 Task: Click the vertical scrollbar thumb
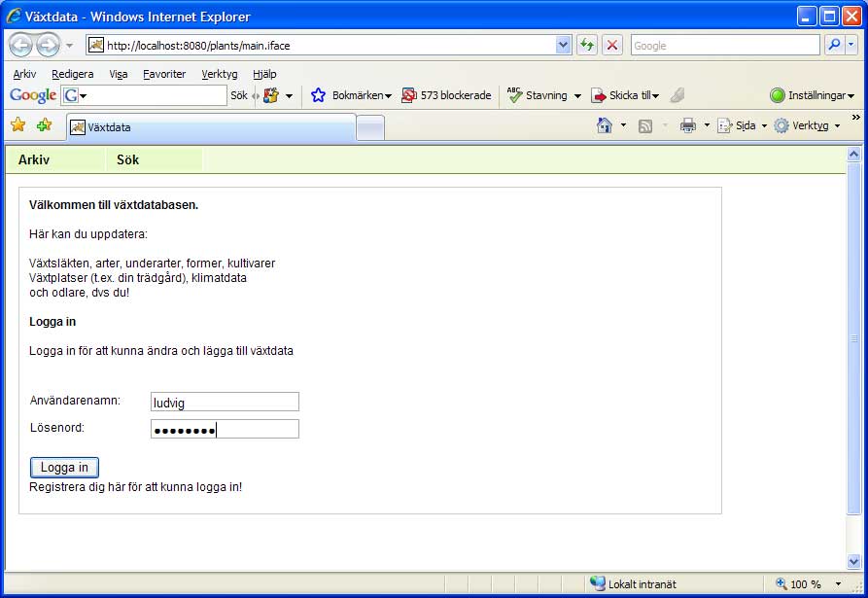pos(853,338)
